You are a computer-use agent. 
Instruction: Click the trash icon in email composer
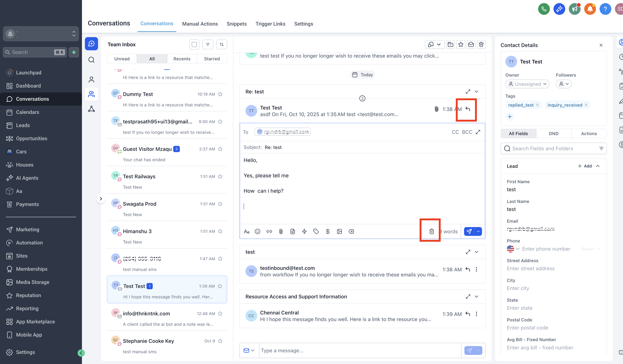coord(431,231)
